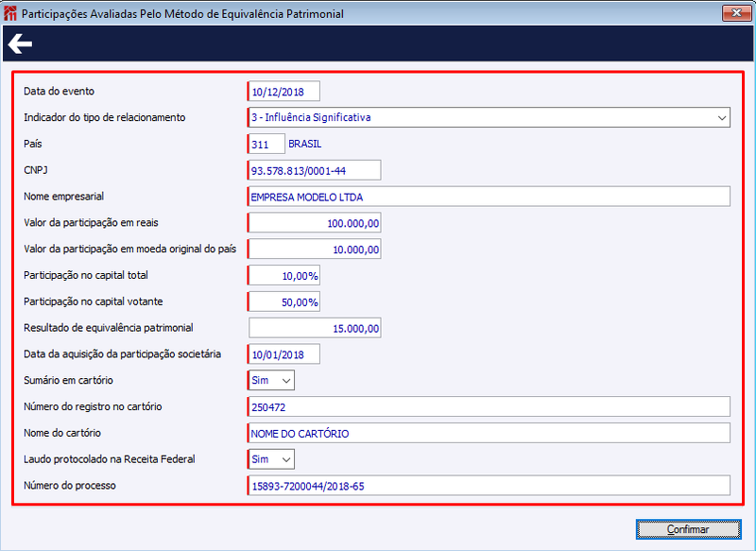Image resolution: width=756 pixels, height=551 pixels.
Task: Click 'Valor da participação em moeda original' label
Action: 130,249
